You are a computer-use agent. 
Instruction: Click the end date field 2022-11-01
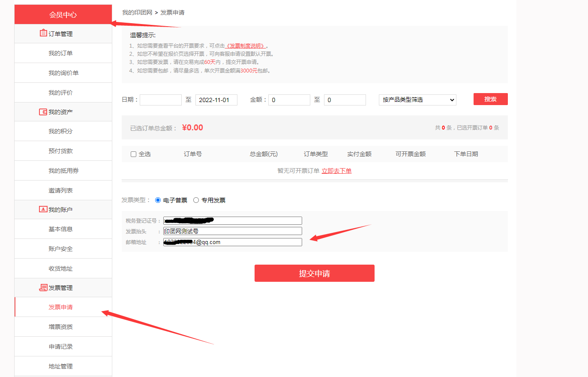[216, 100]
